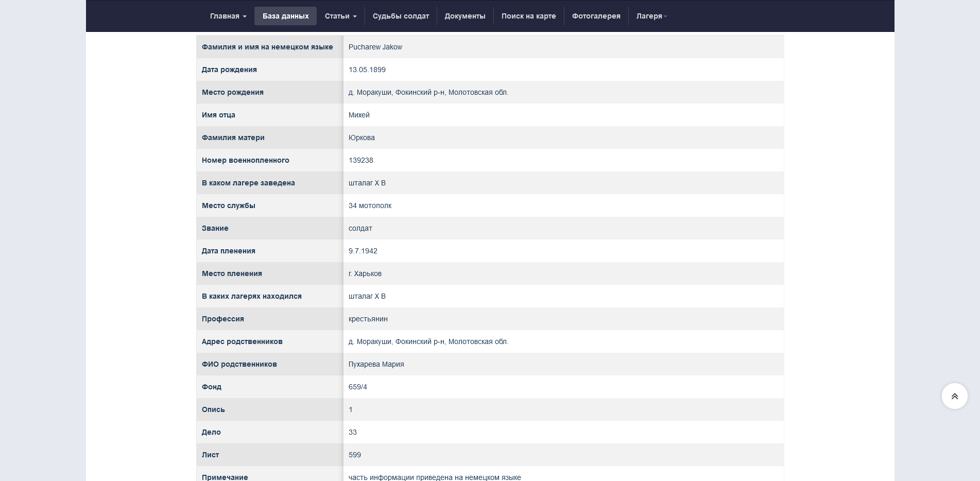
Task: Click the prisoner number 139238
Action: 360,160
